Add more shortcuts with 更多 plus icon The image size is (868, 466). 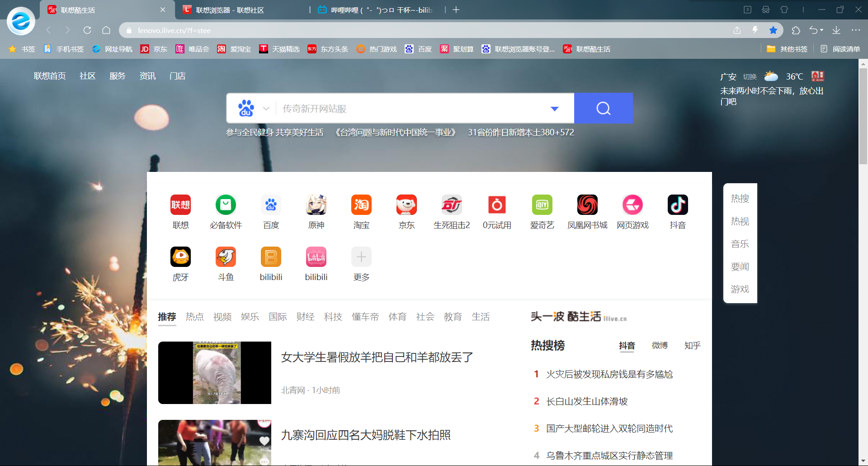pos(361,257)
